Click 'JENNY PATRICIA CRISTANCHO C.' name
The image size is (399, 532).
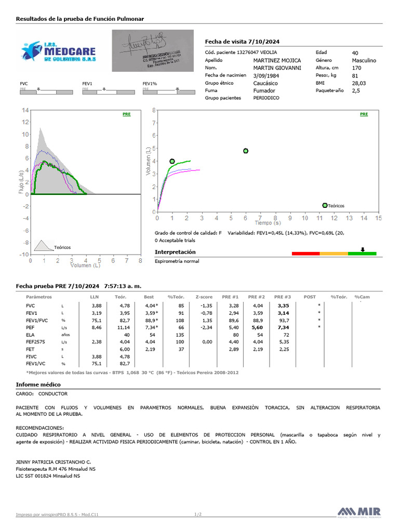54,462
